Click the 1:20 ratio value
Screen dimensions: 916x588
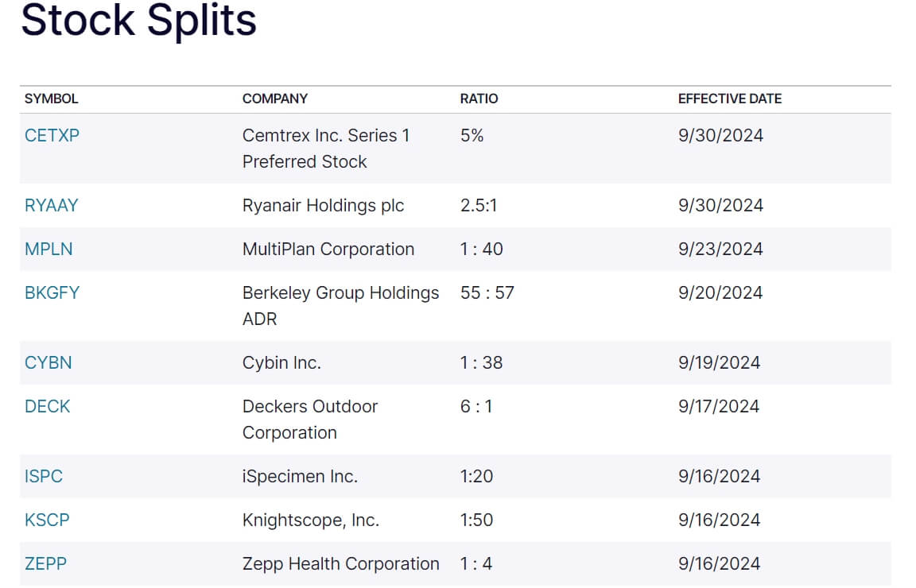(477, 477)
